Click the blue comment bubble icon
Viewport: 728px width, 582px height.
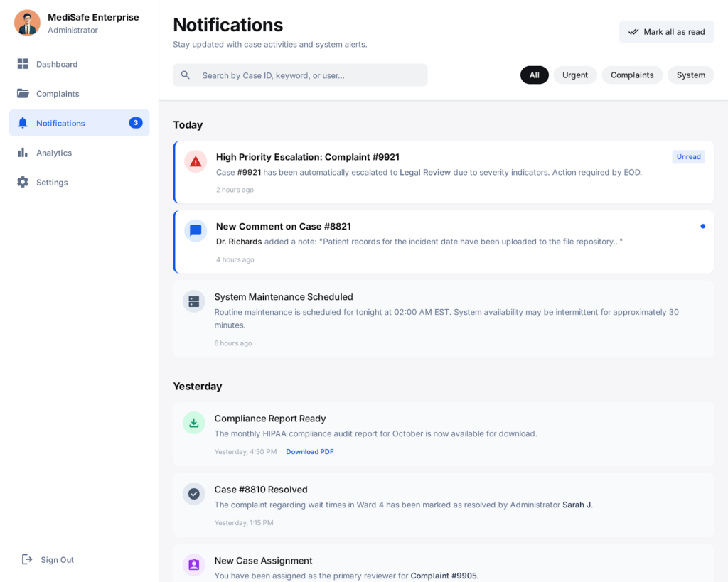(x=196, y=231)
